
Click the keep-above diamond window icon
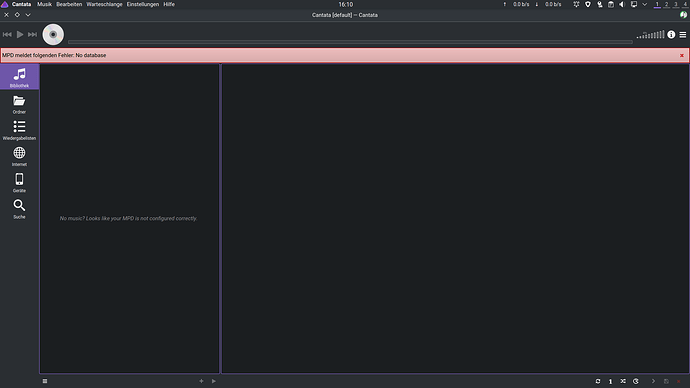click(17, 15)
